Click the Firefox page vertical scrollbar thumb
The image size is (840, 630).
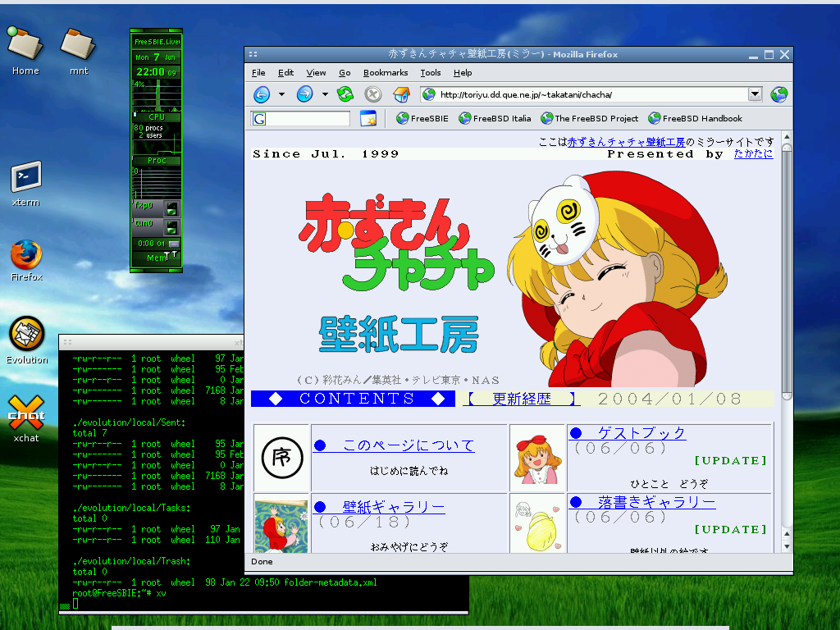click(x=787, y=272)
